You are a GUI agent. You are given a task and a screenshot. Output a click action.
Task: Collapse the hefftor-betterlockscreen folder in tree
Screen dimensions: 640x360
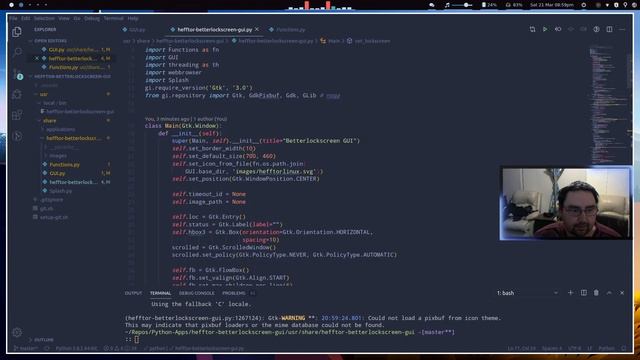73,138
